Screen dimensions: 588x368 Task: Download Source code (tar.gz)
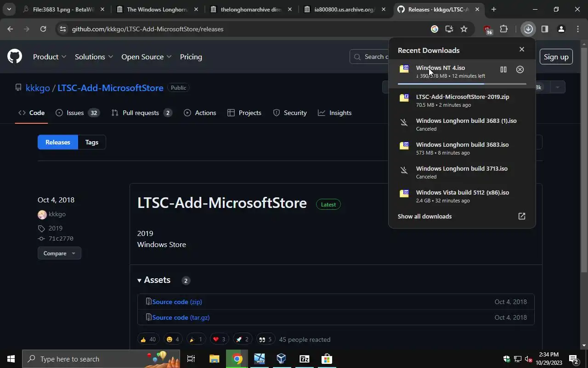point(181,317)
